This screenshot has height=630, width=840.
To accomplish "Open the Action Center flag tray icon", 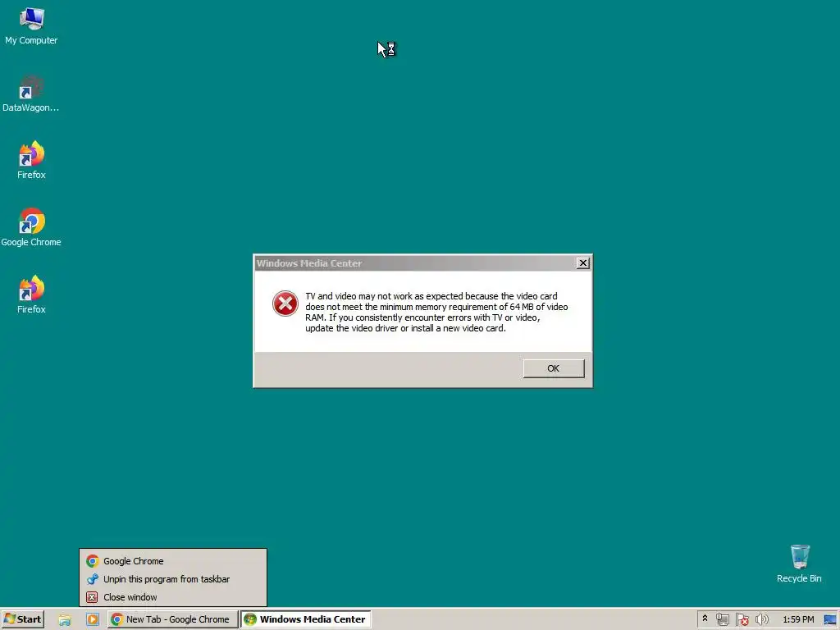I will pyautogui.click(x=742, y=620).
